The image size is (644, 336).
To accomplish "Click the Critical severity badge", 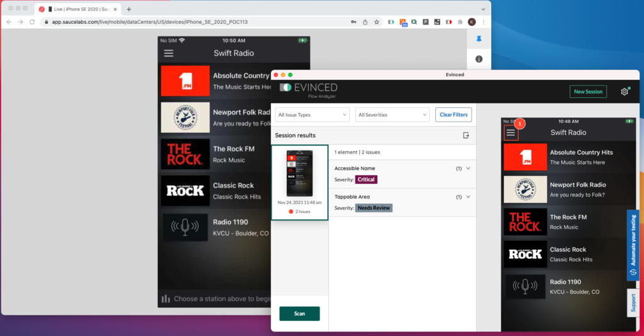I will pos(366,180).
